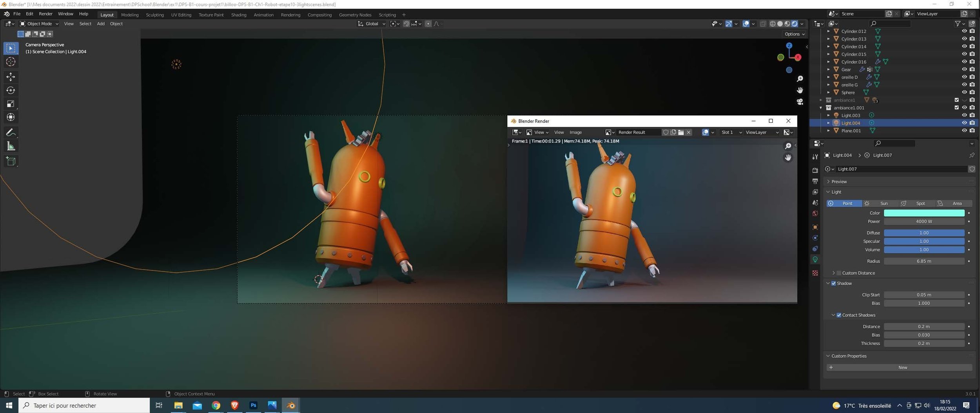Expand the ambiance1 collection in outliner
This screenshot has width=980, height=413.
click(821, 100)
